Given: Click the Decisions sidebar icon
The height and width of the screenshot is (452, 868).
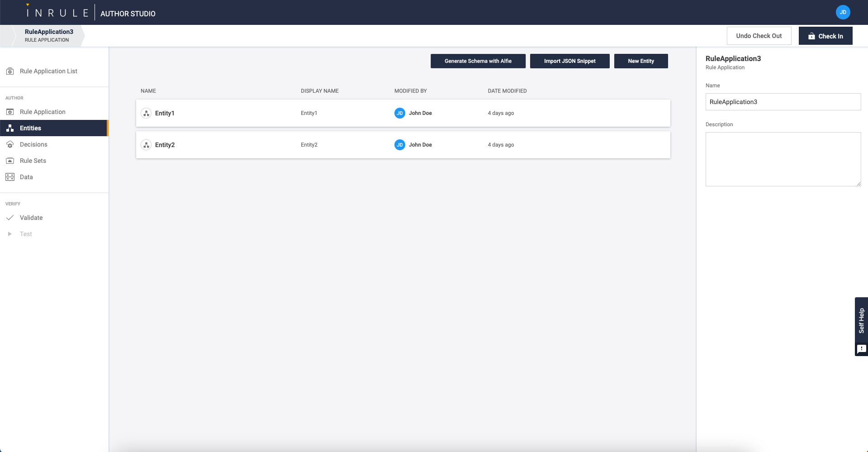Looking at the screenshot, I should point(10,144).
